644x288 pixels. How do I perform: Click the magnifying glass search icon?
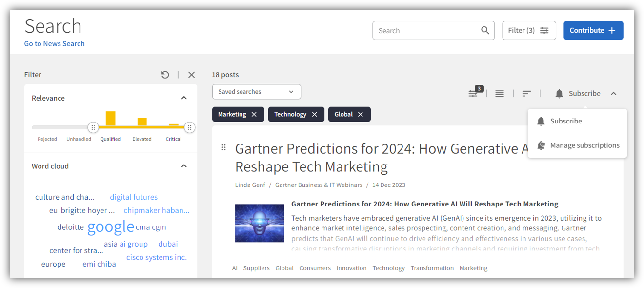484,30
